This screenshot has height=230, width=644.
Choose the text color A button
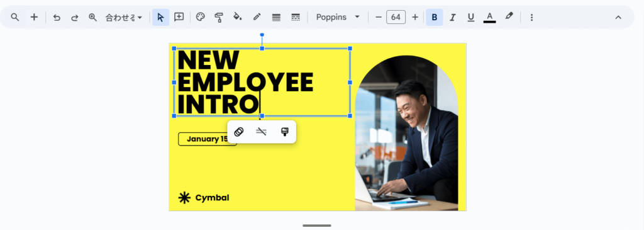point(489,17)
